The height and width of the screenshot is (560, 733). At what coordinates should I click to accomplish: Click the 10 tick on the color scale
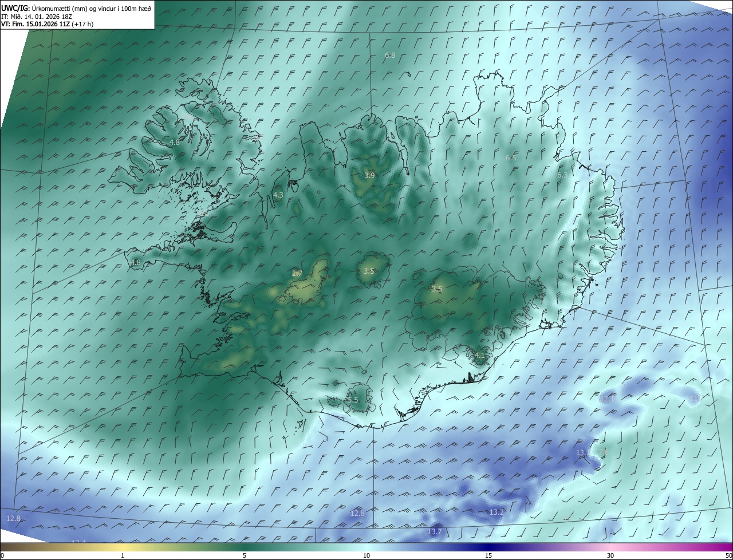(366, 555)
